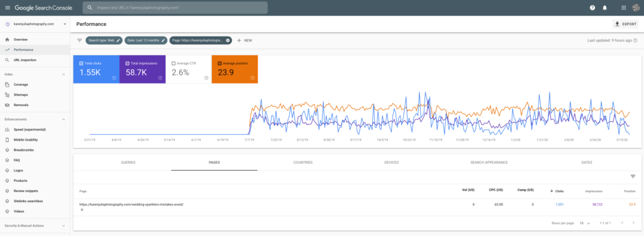Open the Google apps grid

(x=624, y=8)
